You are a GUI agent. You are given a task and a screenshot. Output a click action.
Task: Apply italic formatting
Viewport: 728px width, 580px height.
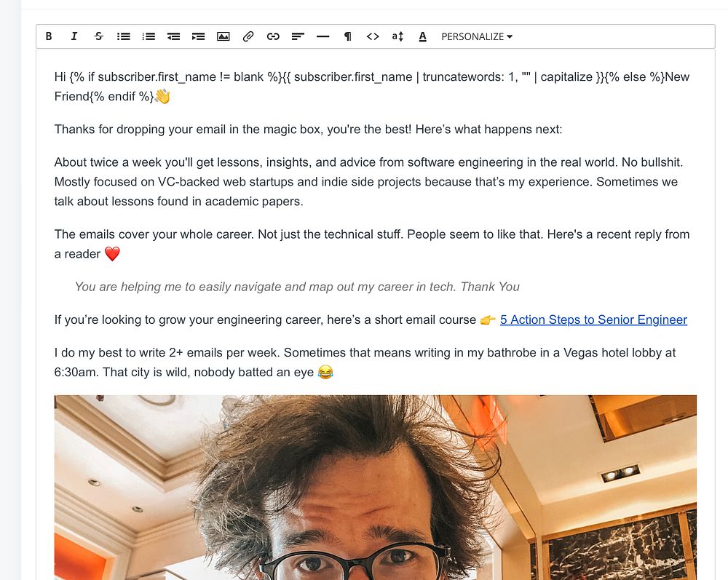(74, 36)
